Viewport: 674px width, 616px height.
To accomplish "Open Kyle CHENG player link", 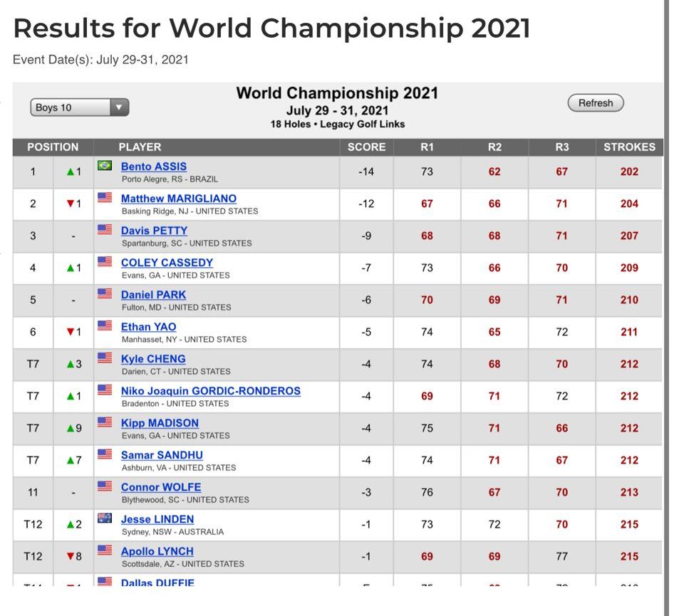I will (153, 359).
